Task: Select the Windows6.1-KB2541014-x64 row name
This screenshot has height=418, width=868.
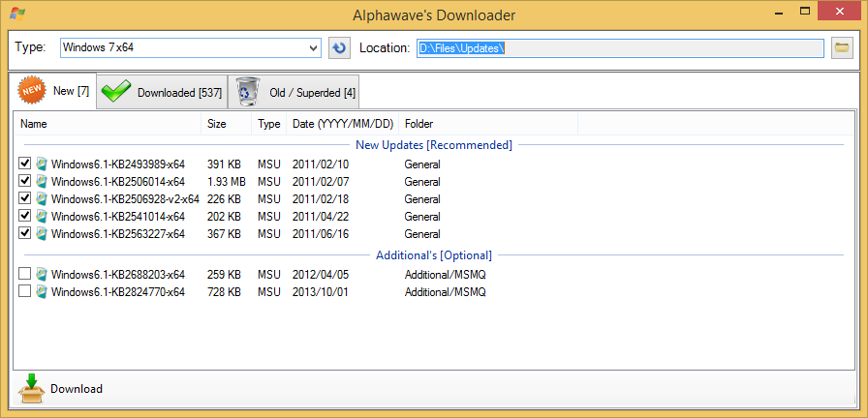Action: point(117,217)
